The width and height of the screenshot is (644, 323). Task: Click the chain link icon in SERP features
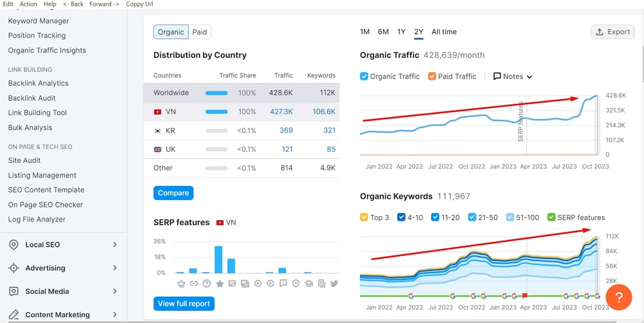tap(194, 284)
